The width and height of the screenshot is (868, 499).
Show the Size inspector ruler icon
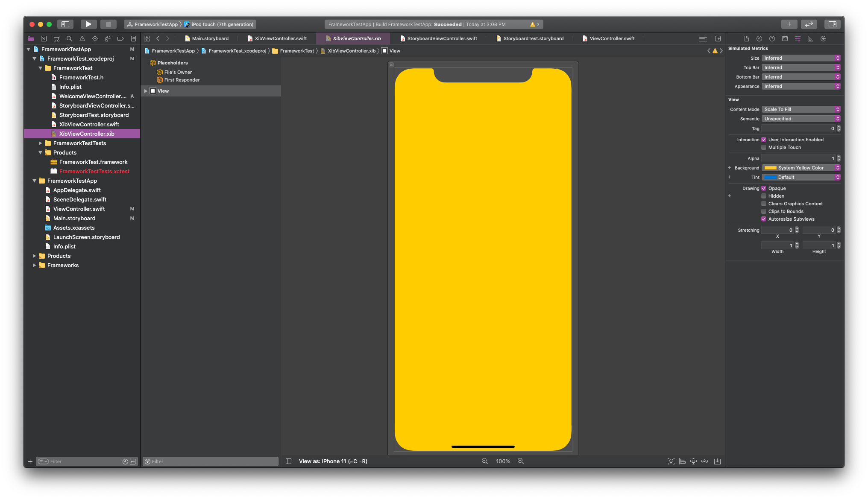click(x=810, y=38)
